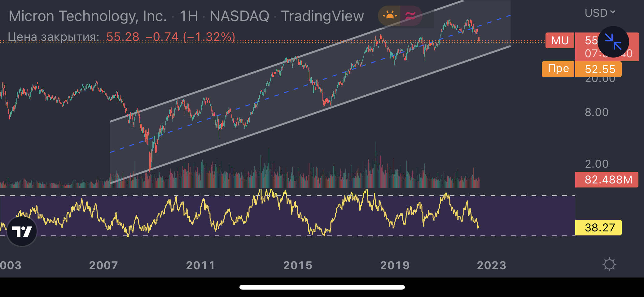Select the MU ticker price label
Viewport: 644px width, 297px height.
560,41
